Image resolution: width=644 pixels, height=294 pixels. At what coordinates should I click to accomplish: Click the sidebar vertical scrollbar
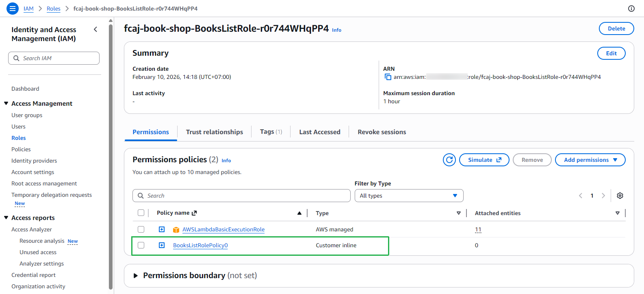(111, 157)
